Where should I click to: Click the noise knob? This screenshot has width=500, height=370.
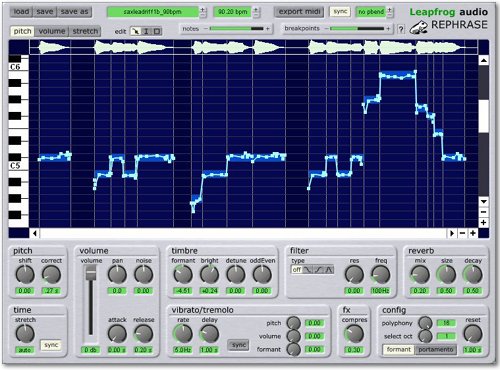point(143,275)
